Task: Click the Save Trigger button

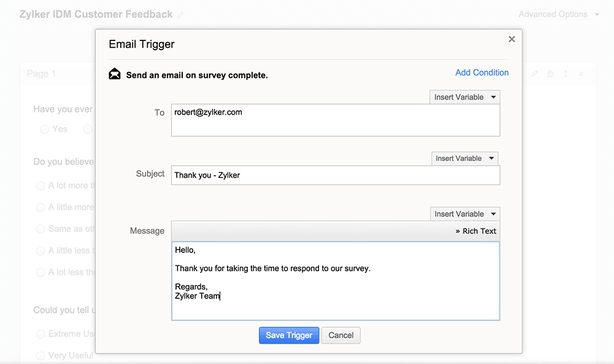Action: pos(289,335)
